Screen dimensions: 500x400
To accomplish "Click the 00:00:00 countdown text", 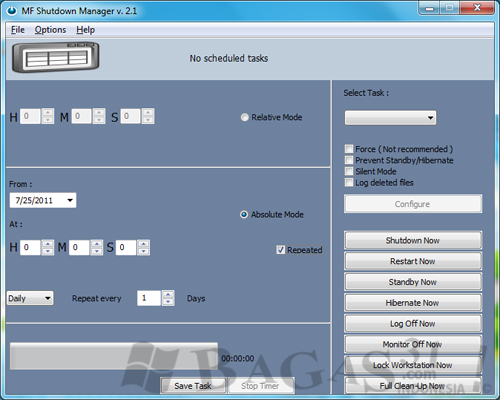I will [238, 358].
